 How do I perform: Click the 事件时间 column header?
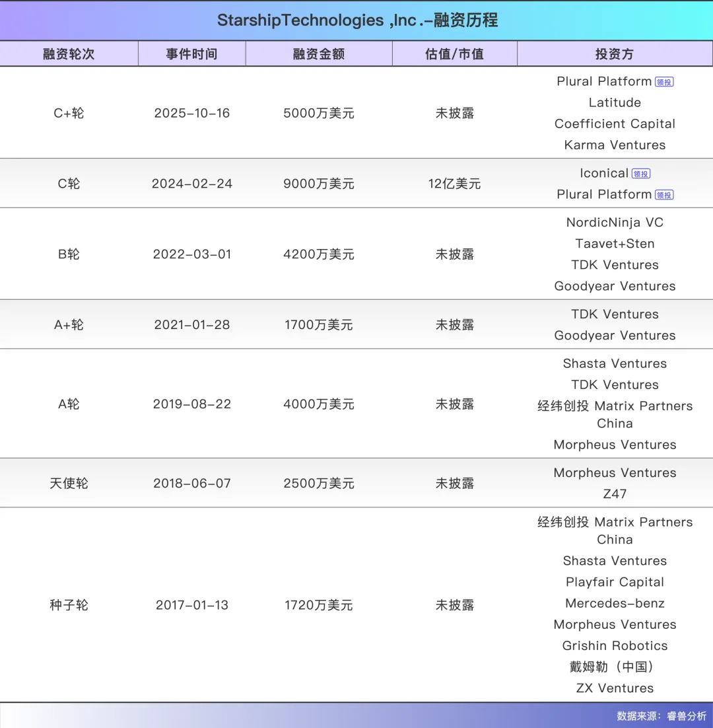(191, 54)
